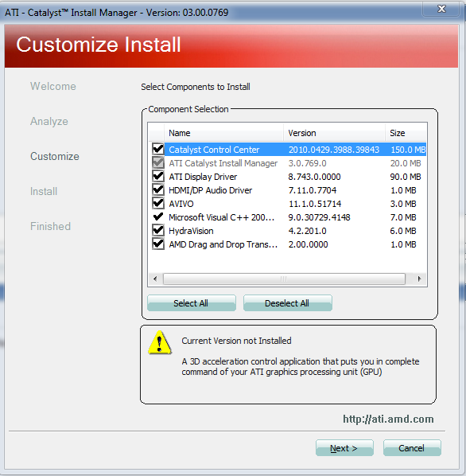
Task: Select the Analyze step in sidebar
Action: pos(49,122)
